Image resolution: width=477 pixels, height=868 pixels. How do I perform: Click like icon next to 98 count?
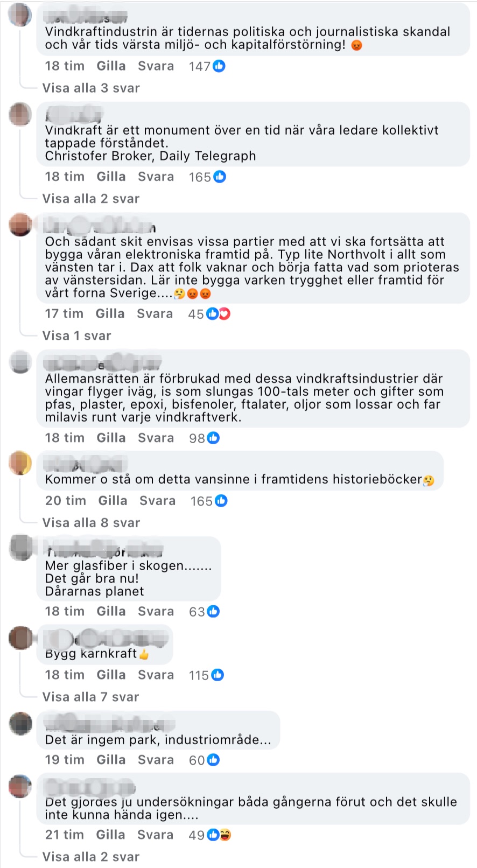click(214, 438)
